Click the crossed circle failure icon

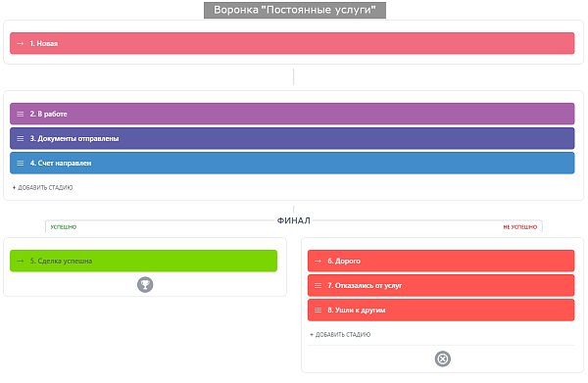click(443, 359)
